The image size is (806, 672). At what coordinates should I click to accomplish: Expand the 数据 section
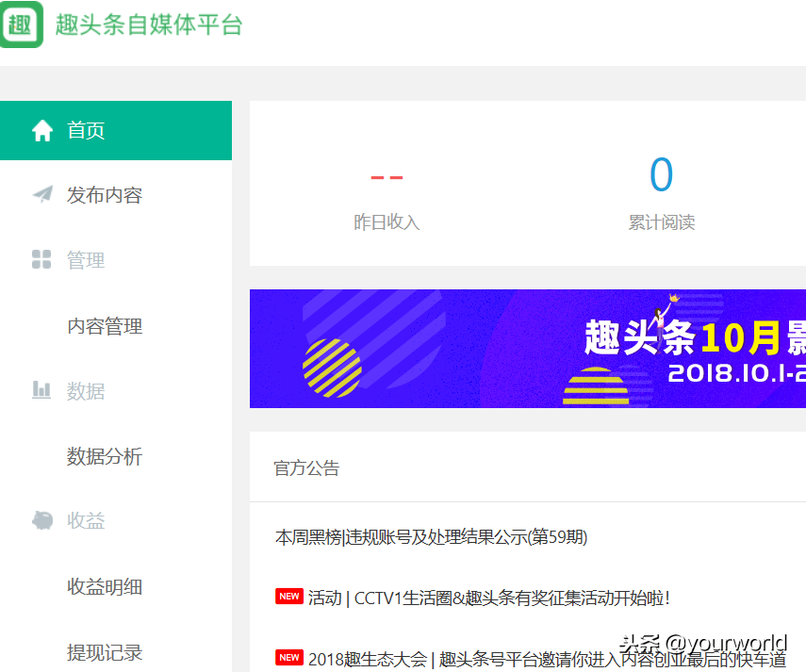87,391
